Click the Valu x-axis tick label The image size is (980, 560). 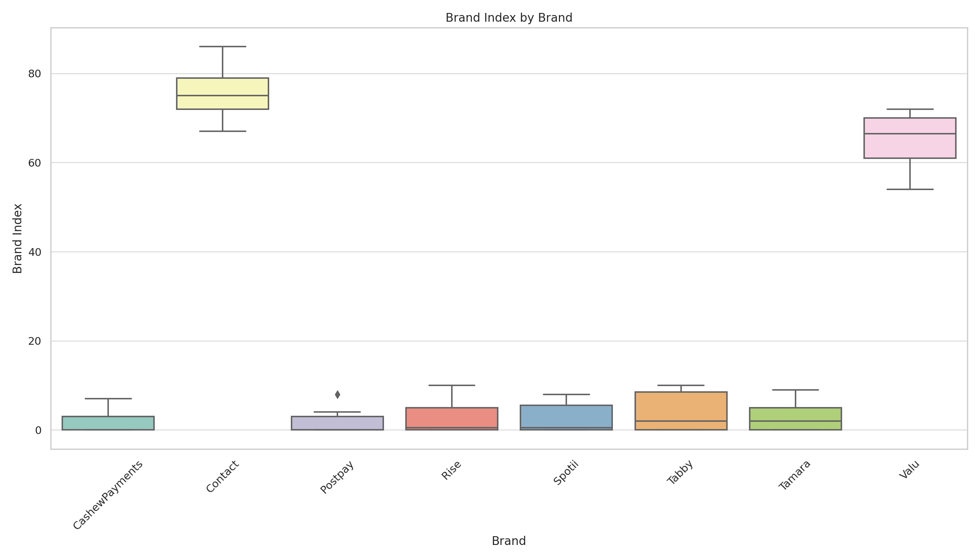pos(909,470)
